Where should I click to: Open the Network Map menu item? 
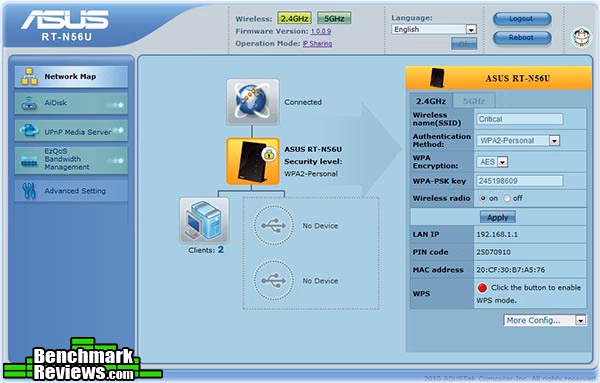[x=71, y=77]
